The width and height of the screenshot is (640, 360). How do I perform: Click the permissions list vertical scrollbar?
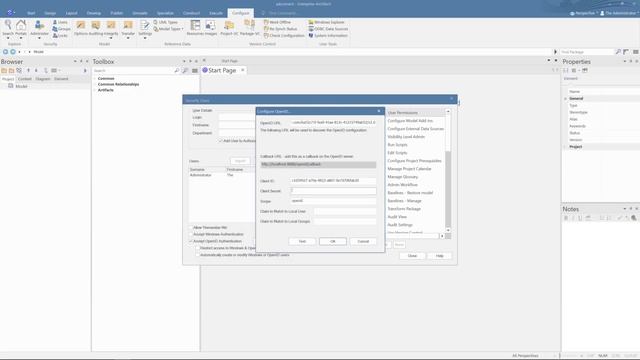pyautogui.click(x=448, y=171)
